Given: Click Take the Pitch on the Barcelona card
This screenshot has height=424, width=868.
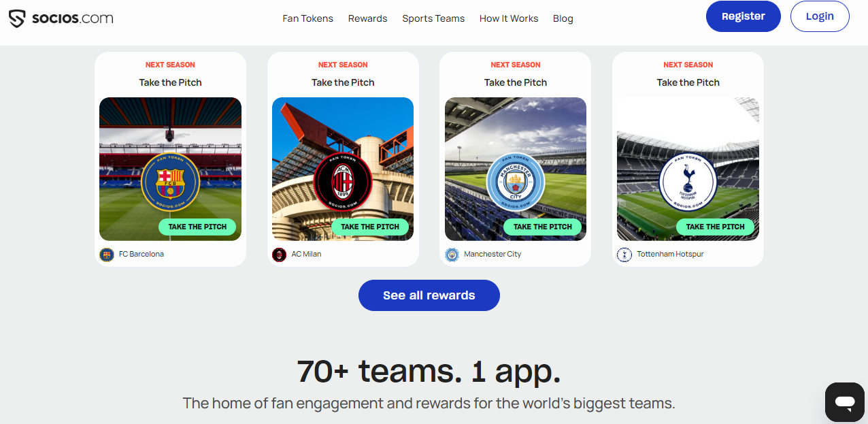Looking at the screenshot, I should (x=197, y=227).
